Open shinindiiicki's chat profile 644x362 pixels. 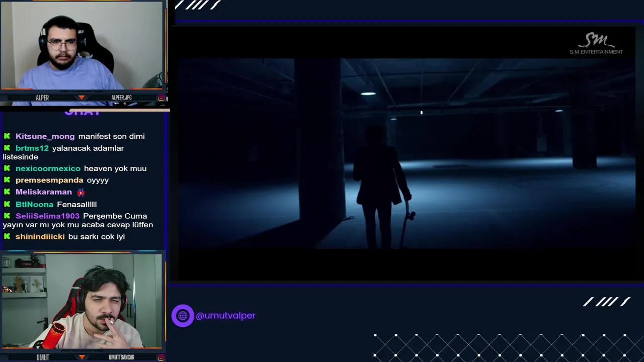[x=40, y=236]
